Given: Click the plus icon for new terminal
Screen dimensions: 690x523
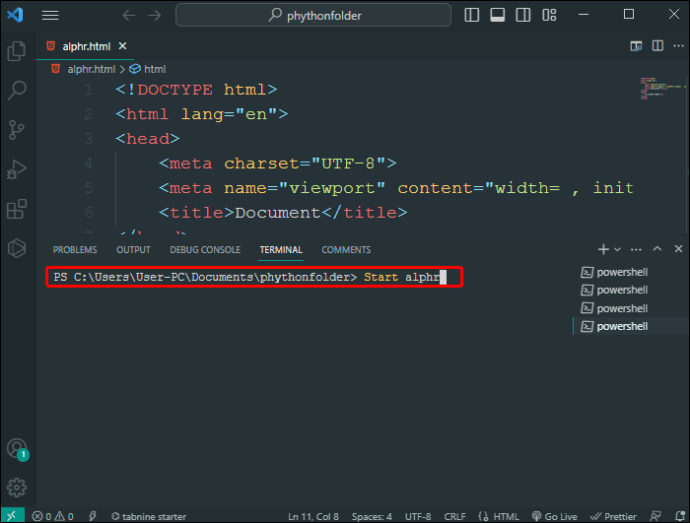Looking at the screenshot, I should point(603,249).
